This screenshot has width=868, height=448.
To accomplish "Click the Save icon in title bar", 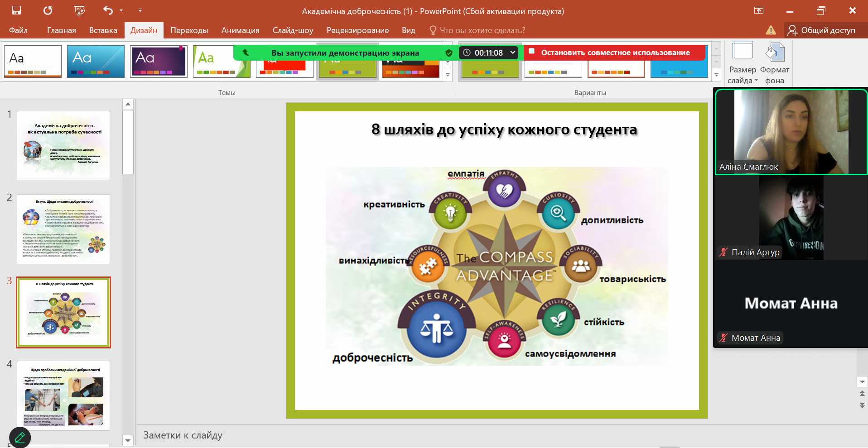I will click(x=16, y=10).
